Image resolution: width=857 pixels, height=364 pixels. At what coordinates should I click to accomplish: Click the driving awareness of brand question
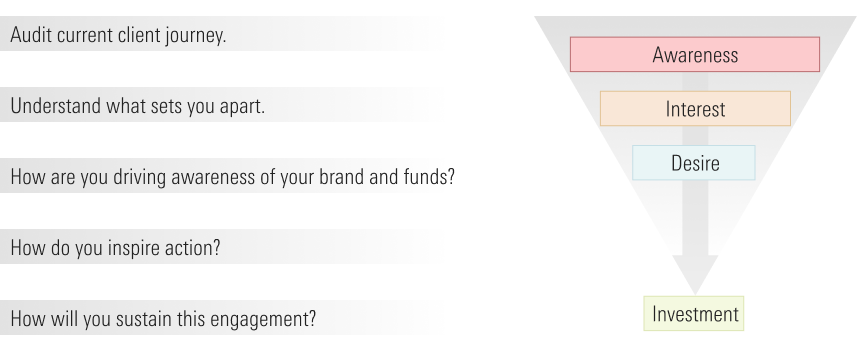pos(230,176)
